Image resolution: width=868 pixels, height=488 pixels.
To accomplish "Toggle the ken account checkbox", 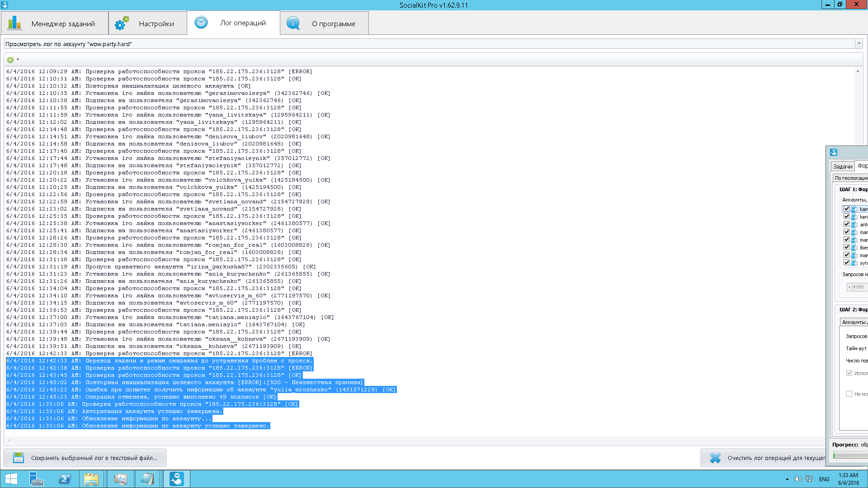I will pos(846,216).
